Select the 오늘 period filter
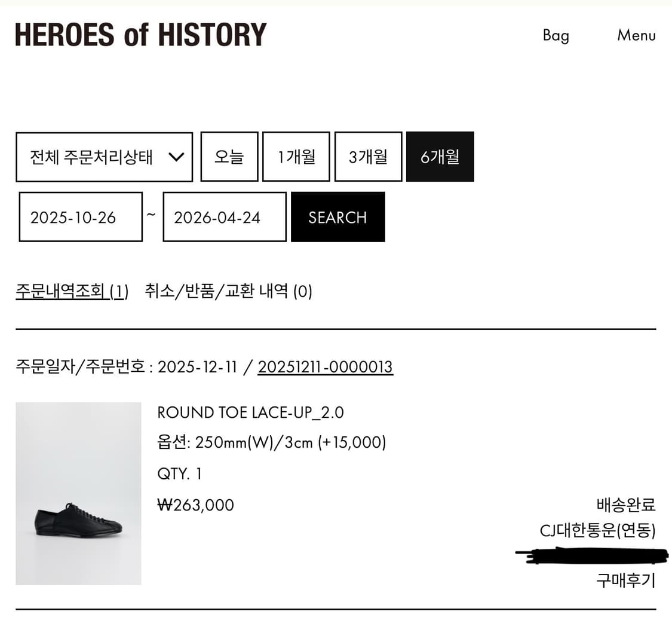Screen dimensions: 672x639 point(229,157)
